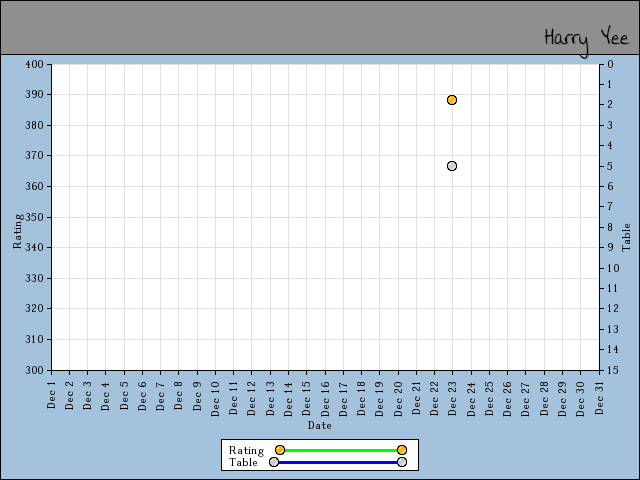Click the vertical "Rating" left axis title
The height and width of the screenshot is (480, 640).
click(18, 230)
